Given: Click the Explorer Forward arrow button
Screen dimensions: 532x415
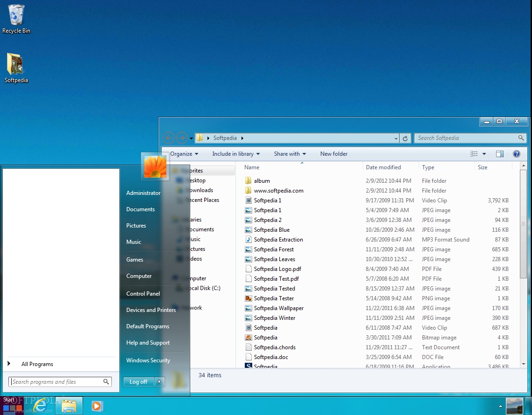Looking at the screenshot, I should pyautogui.click(x=182, y=138).
